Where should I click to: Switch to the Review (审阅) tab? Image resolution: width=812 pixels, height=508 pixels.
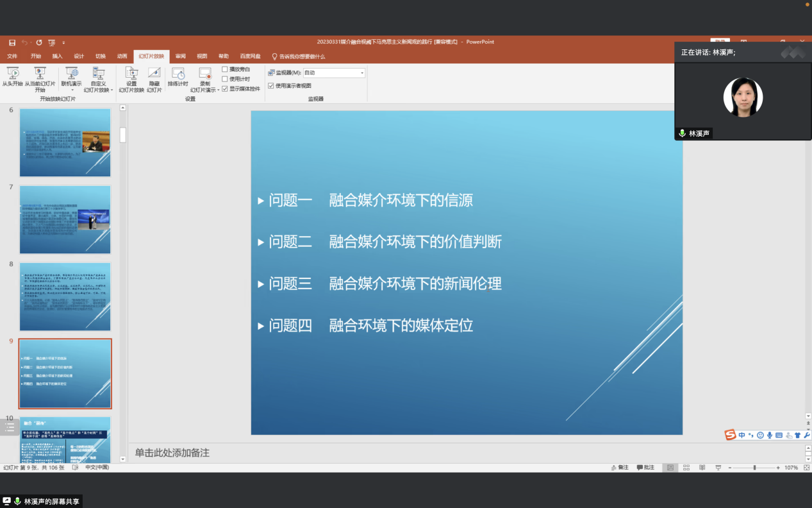(181, 56)
